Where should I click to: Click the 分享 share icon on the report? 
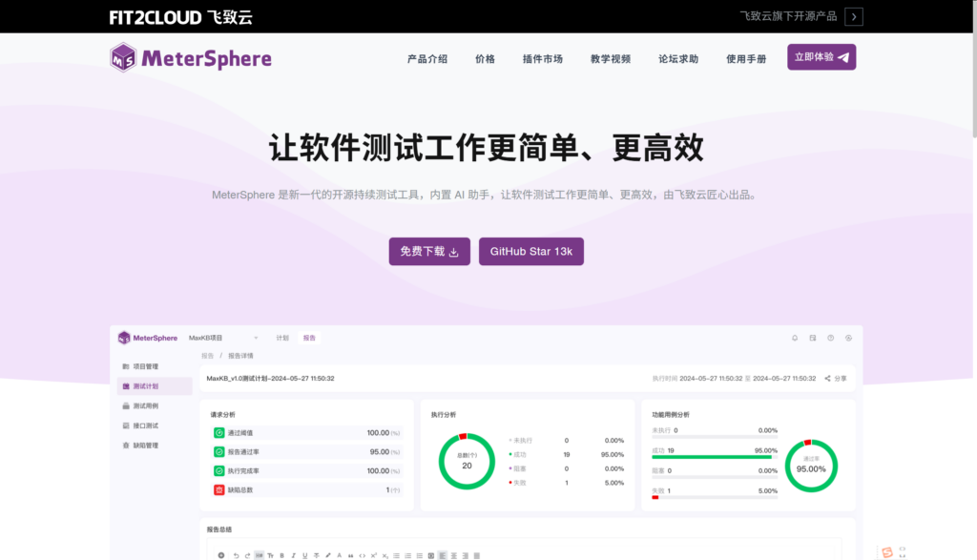pyautogui.click(x=827, y=378)
